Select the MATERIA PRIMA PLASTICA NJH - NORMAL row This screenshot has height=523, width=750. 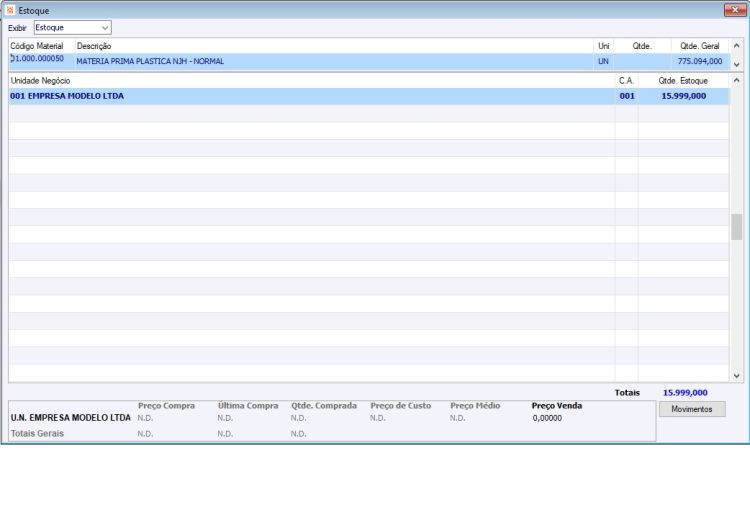(369, 61)
